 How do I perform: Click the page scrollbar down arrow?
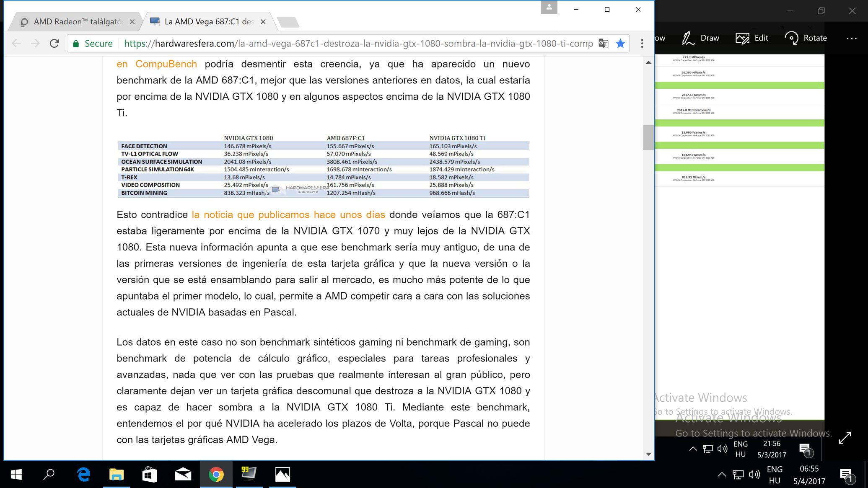(x=648, y=454)
